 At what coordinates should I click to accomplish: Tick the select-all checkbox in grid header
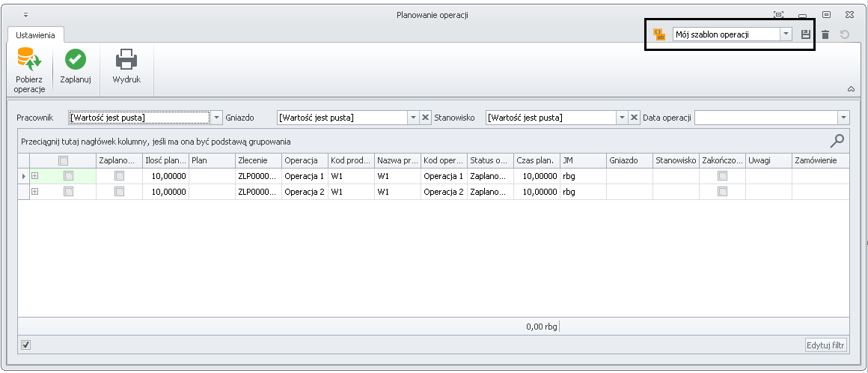tap(64, 160)
